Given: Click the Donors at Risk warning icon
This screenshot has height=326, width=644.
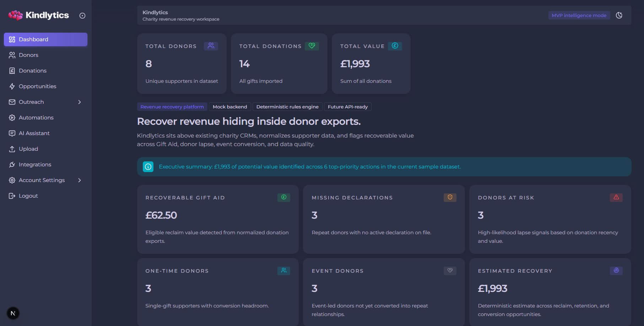Looking at the screenshot, I should (x=616, y=197).
